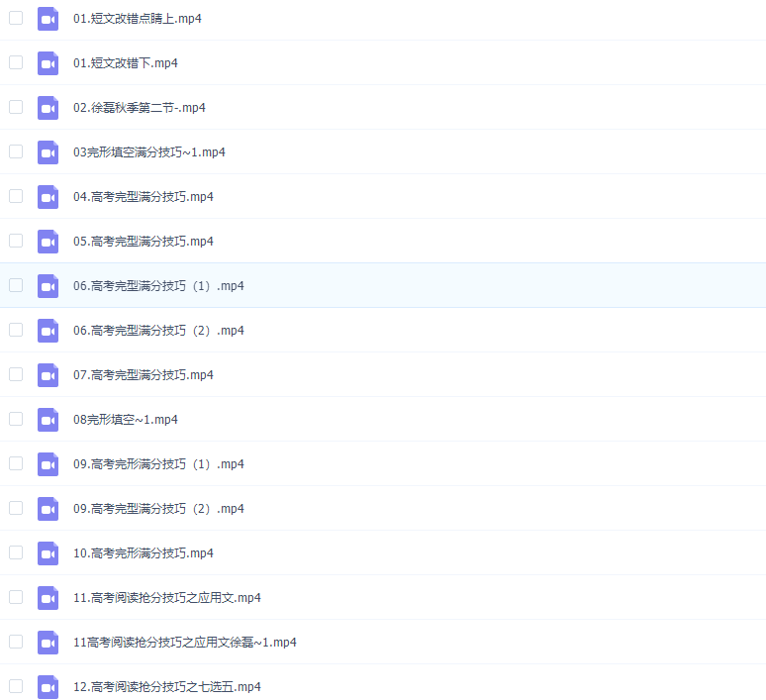Click video icon beside 02.徐磊秋季第二节-.mp4

coord(48,108)
